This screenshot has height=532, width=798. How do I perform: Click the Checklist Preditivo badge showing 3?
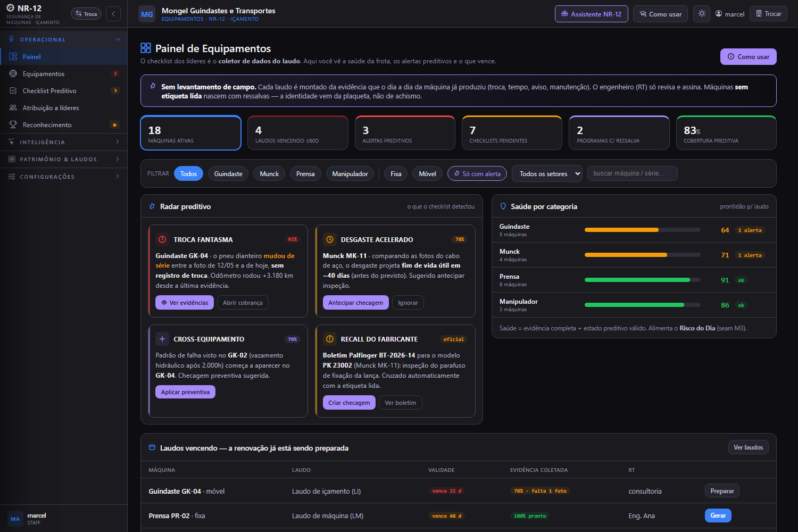pos(115,90)
